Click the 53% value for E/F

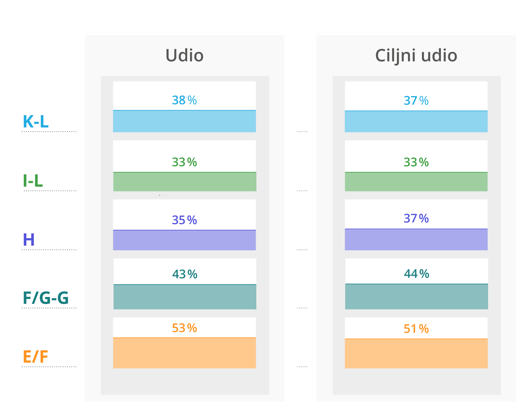184,328
